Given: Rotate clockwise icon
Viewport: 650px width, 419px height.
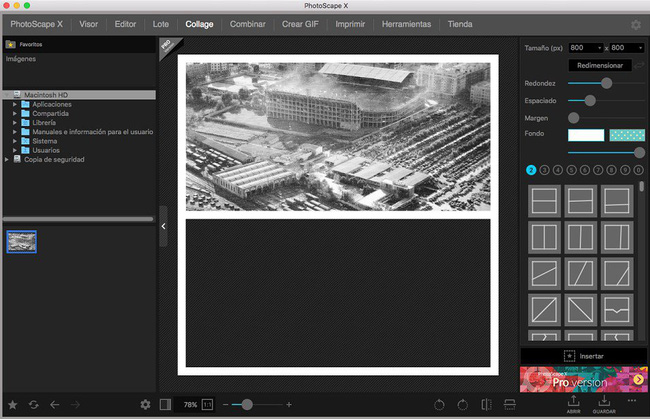Looking at the screenshot, I should [463, 404].
